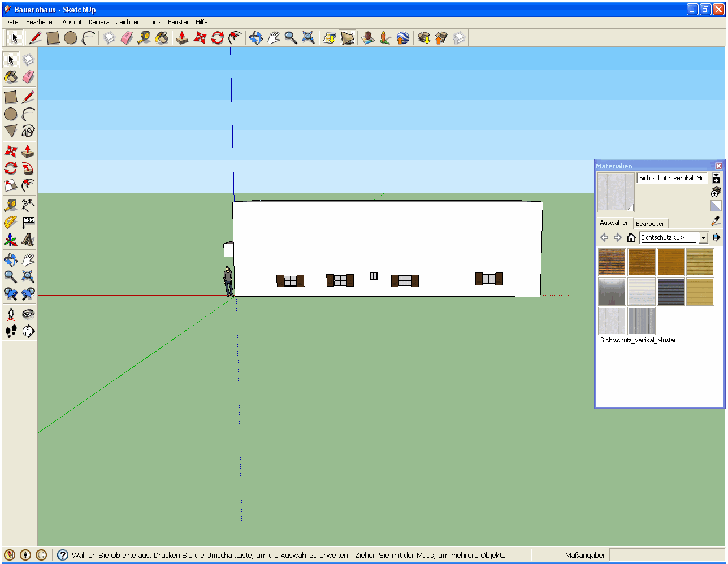Viewport: 728px width, 564px height.
Task: Pick the Eraser tool in left toolbar
Action: click(x=28, y=77)
